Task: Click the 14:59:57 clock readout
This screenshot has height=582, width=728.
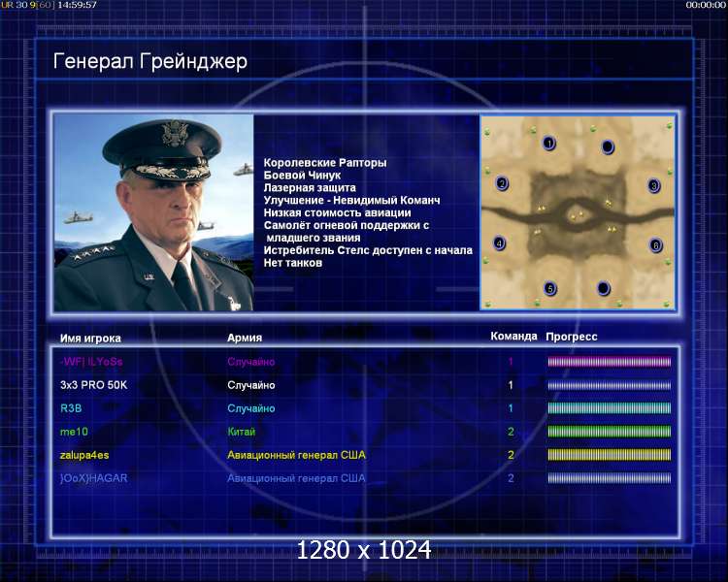Action: click(77, 5)
